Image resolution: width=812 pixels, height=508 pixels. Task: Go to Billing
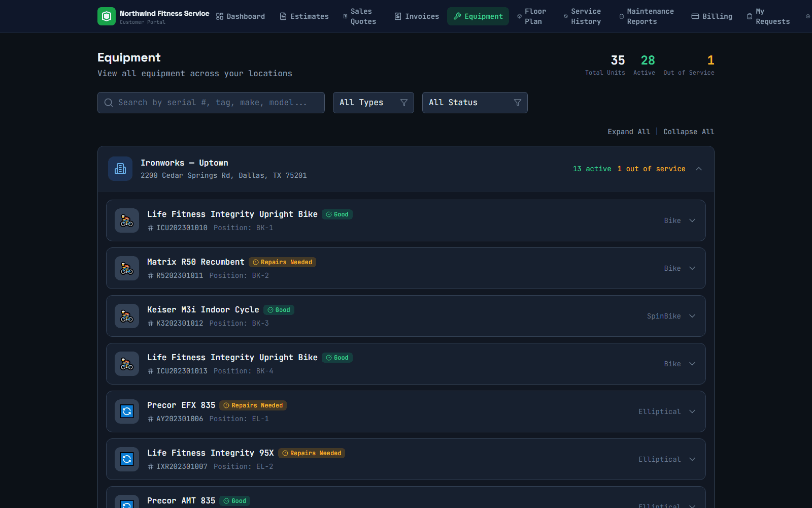(x=712, y=16)
